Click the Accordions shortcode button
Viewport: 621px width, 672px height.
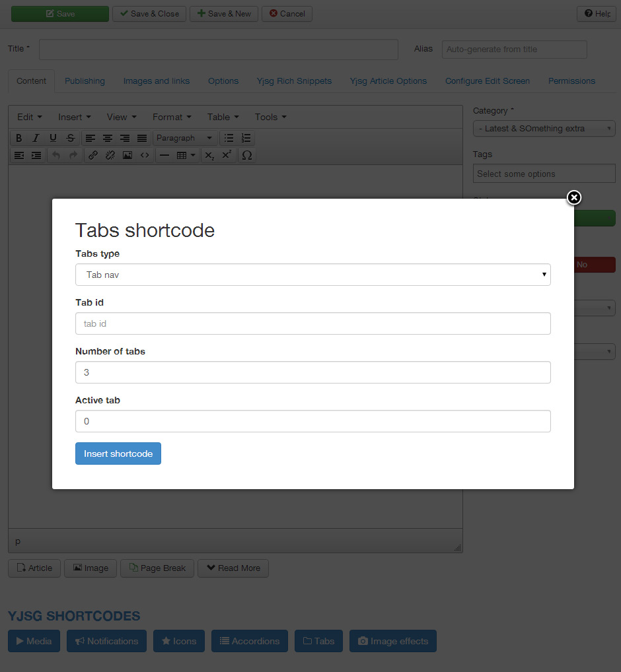tap(249, 641)
